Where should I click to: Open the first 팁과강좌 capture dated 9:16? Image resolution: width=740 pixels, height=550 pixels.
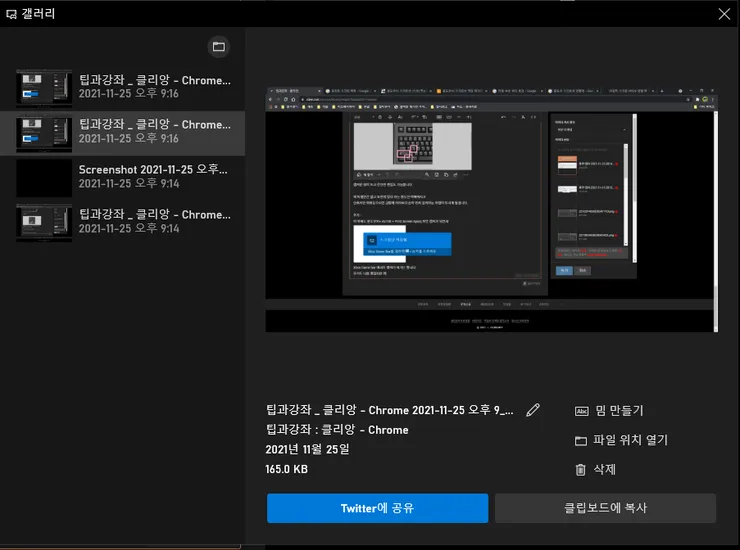coord(123,87)
